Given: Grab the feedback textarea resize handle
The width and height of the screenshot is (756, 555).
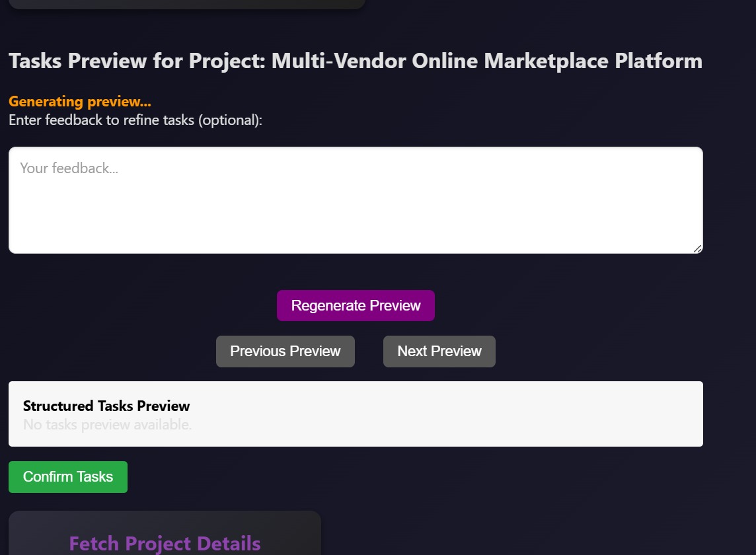Looking at the screenshot, I should pyautogui.click(x=698, y=249).
